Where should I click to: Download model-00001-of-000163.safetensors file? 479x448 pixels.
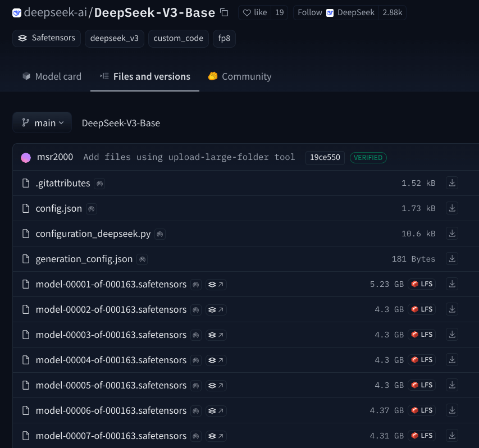(451, 284)
